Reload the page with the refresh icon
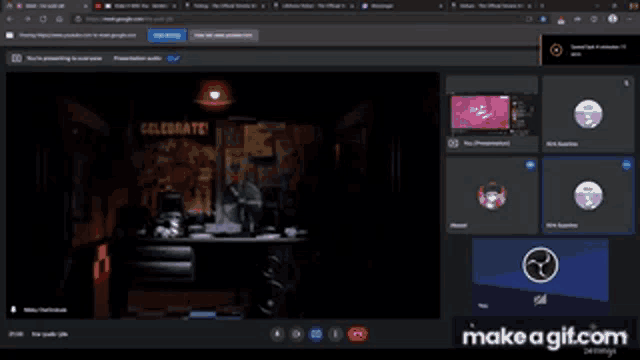Screen dimensions: 640x360 point(43,19)
